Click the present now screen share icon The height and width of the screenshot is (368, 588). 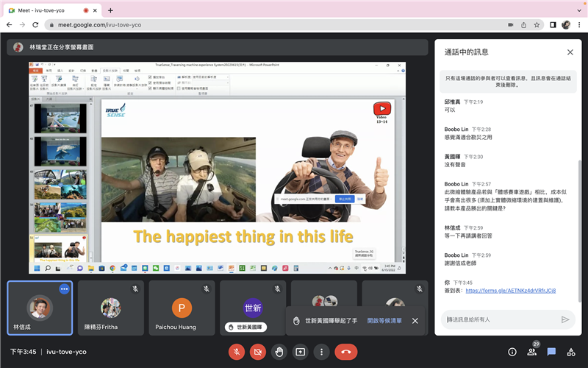point(300,352)
